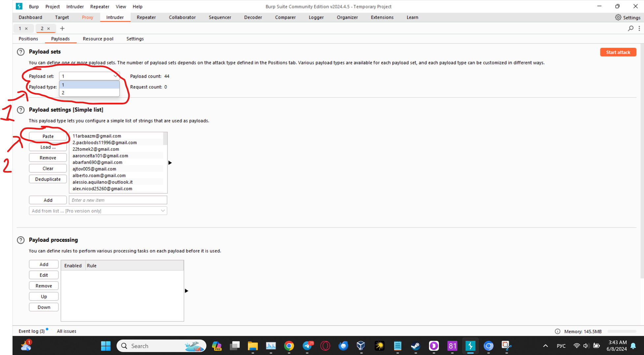Open All issues in status bar
The height and width of the screenshot is (355, 644).
click(x=67, y=331)
